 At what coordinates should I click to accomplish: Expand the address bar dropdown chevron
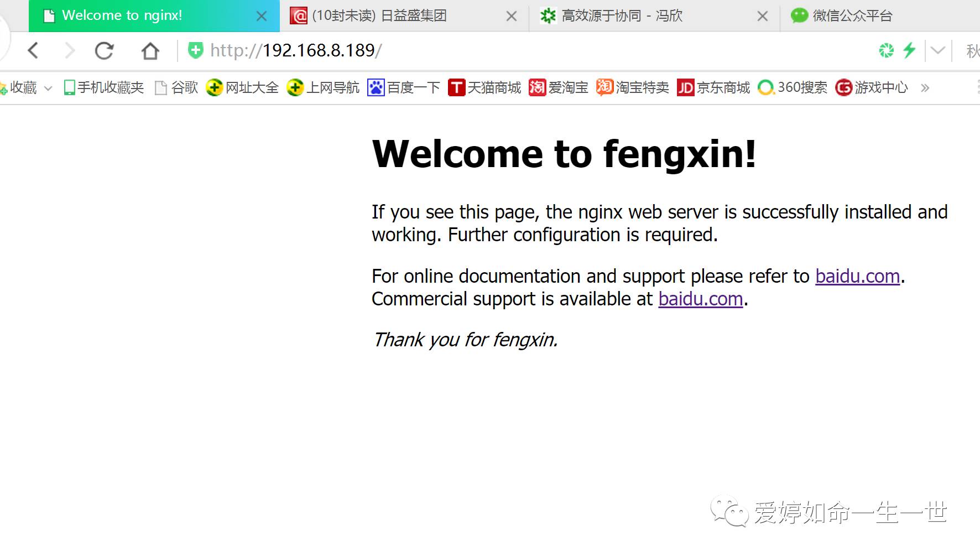[938, 50]
